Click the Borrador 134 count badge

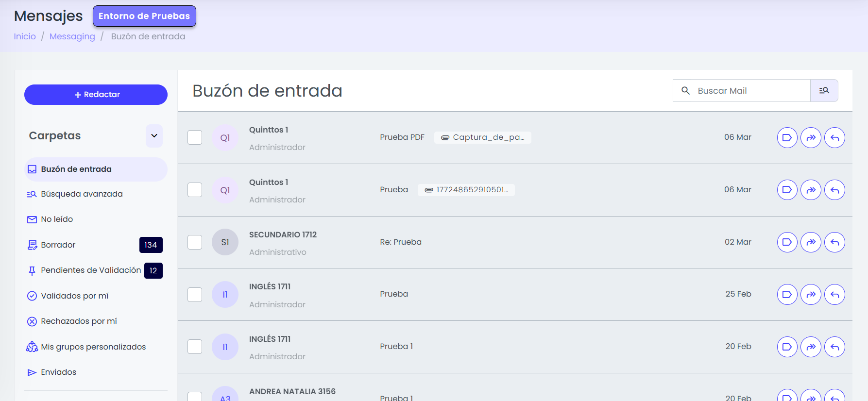(151, 245)
